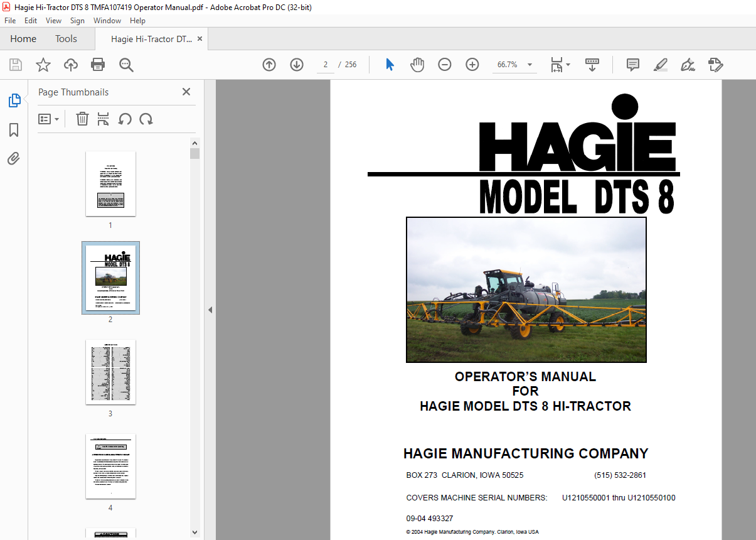756x540 pixels.
Task: Rotate the page counterclockwise
Action: 125,119
